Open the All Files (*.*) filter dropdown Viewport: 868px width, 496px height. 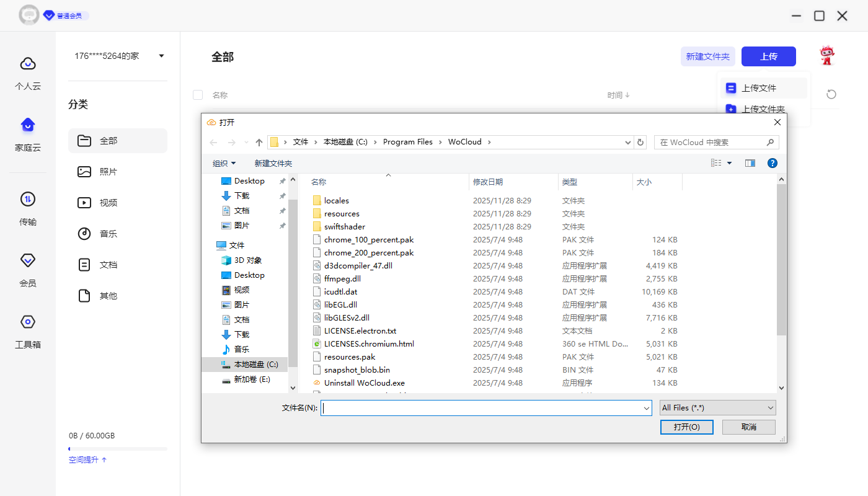717,407
